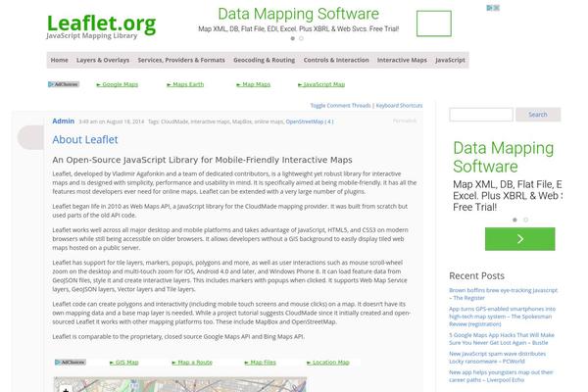Open the About Leaflet post title
Image resolution: width=588 pixels, height=392 pixels.
(x=85, y=139)
